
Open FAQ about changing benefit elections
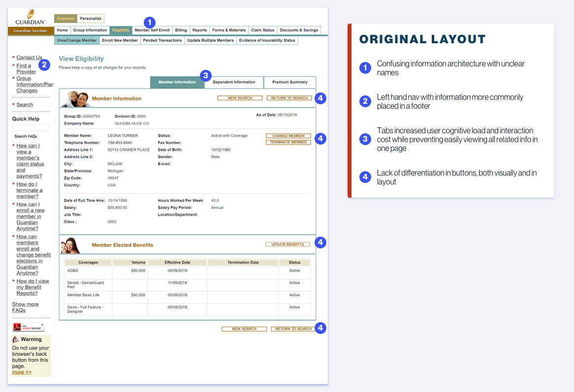click(33, 255)
